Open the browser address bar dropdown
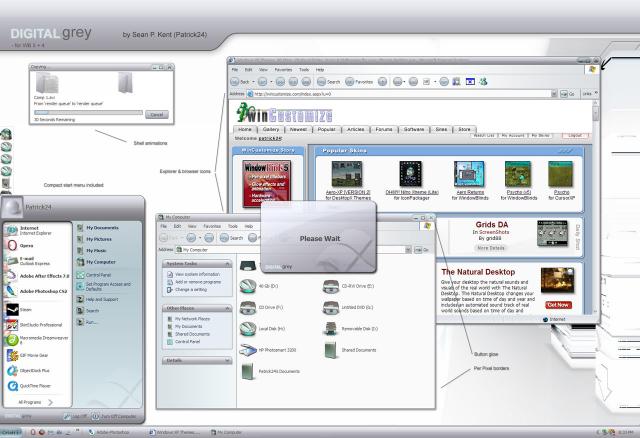The height and width of the screenshot is (438, 640). 554,94
